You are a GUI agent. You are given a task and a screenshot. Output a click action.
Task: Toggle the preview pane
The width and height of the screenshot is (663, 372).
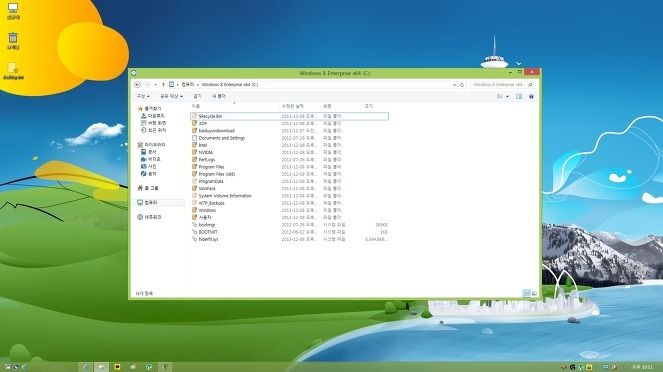click(x=519, y=96)
